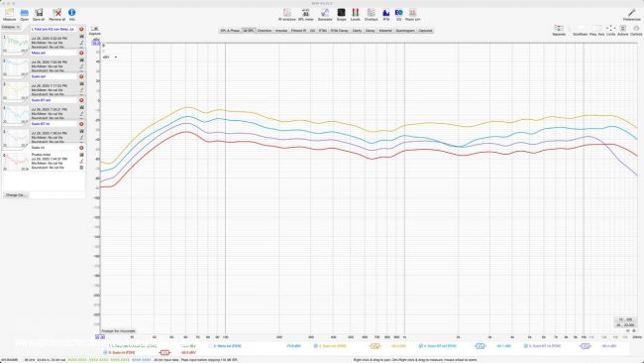Switch to the Clarity tab
The height and width of the screenshot is (363, 644).
point(357,31)
